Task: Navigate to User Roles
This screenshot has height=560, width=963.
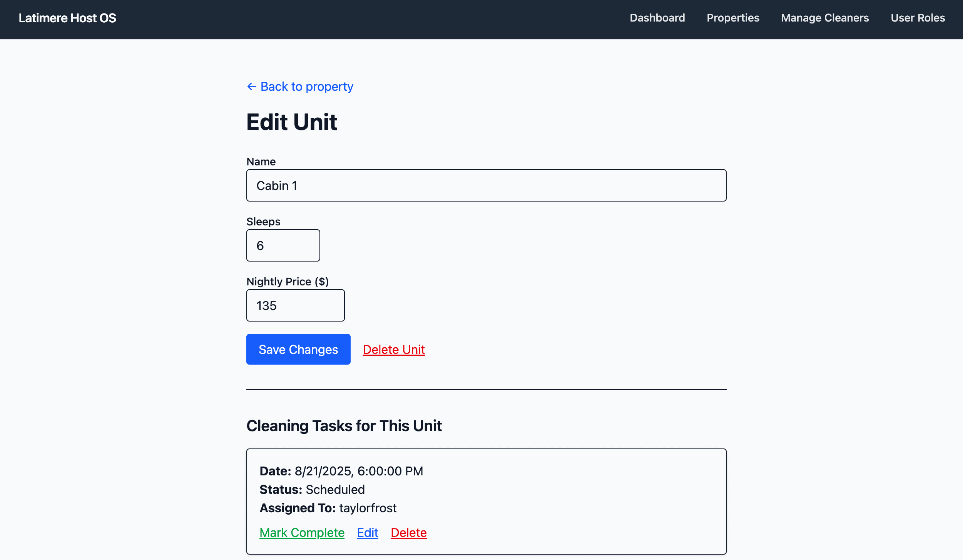Action: (918, 18)
